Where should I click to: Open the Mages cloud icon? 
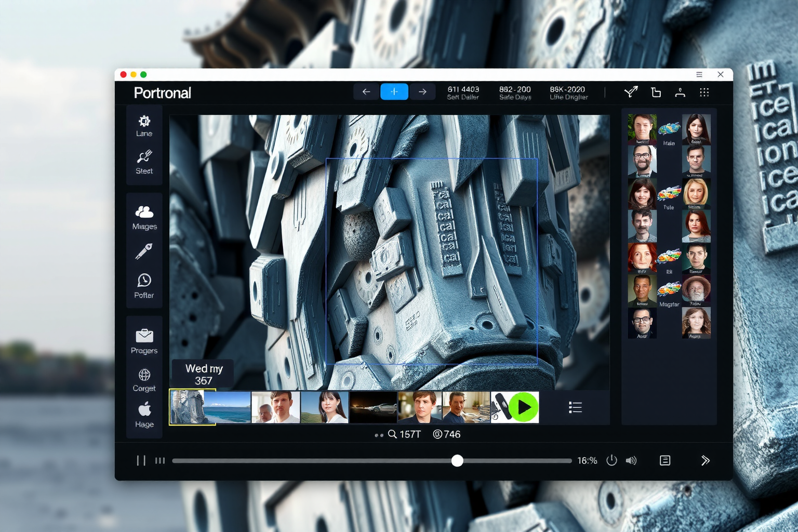pos(144,211)
